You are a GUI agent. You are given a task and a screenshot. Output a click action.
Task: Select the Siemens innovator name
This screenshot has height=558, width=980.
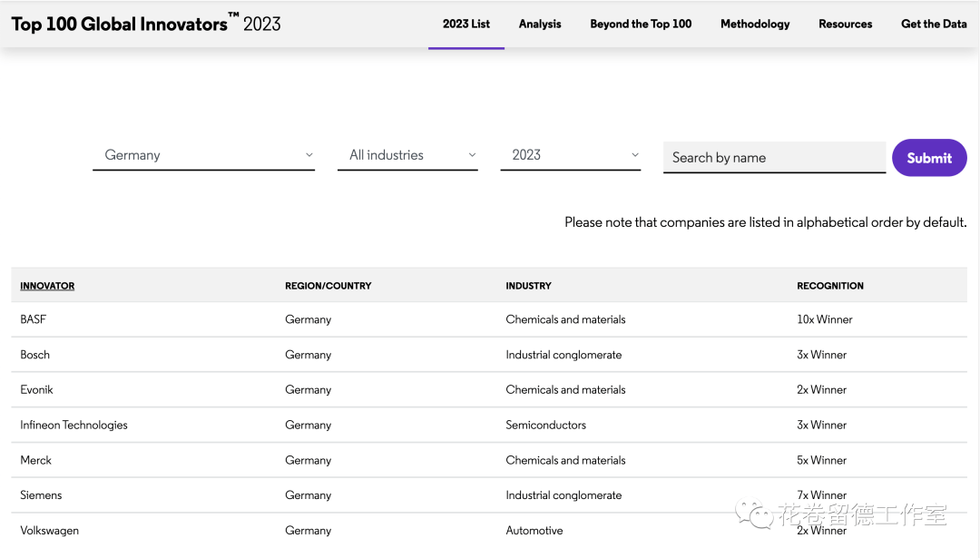41,494
